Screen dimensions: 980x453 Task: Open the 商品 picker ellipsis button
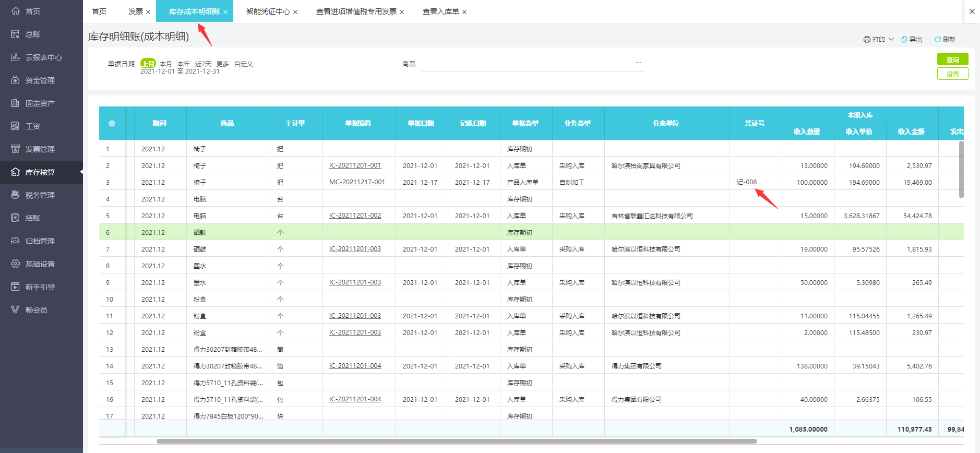[638, 63]
